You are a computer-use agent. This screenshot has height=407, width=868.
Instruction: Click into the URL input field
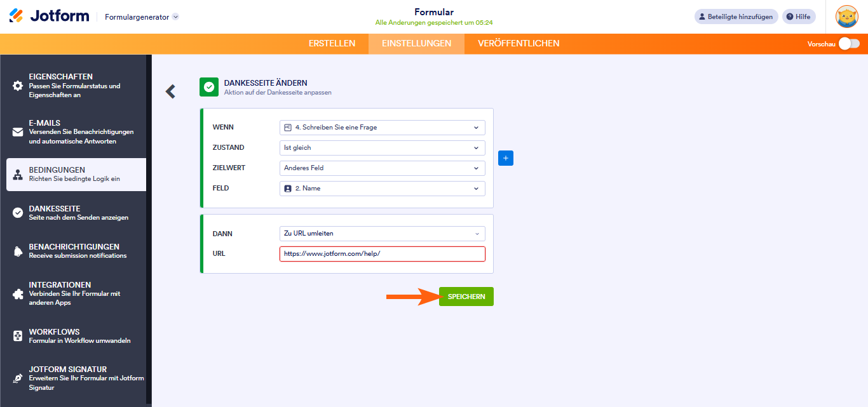(382, 254)
